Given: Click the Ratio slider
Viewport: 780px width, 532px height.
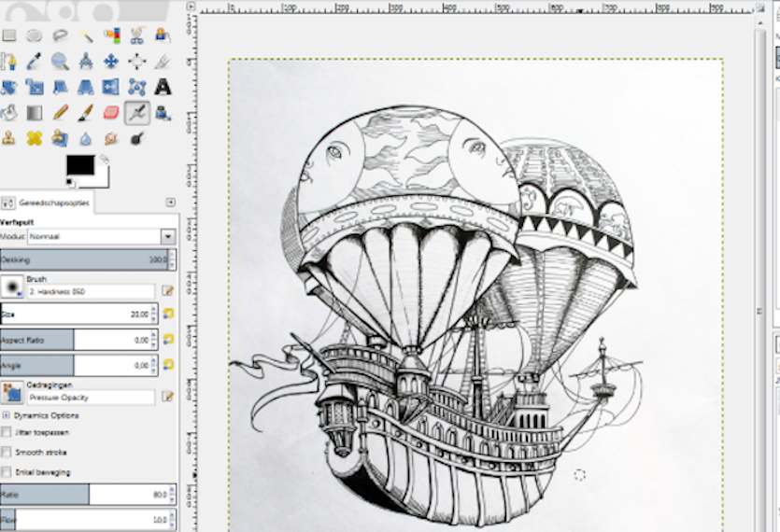Looking at the screenshot, I should 88,495.
